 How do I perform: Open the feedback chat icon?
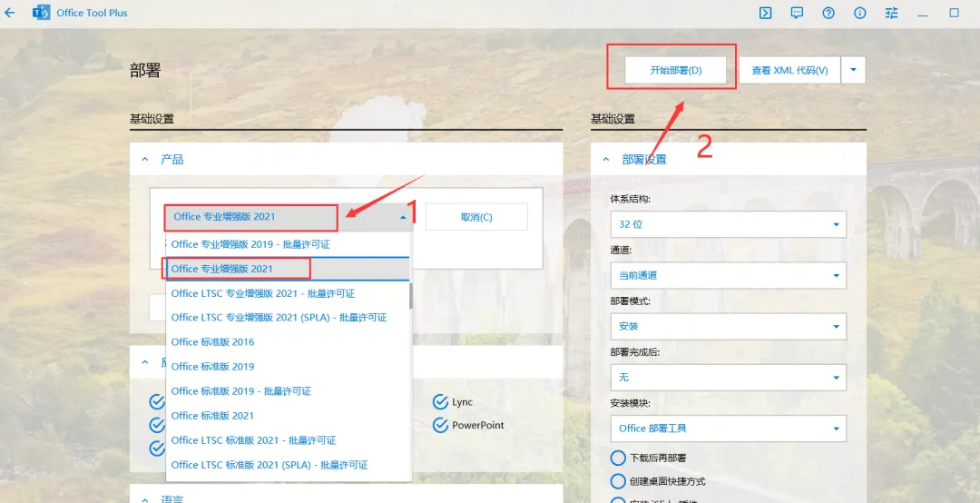797,13
